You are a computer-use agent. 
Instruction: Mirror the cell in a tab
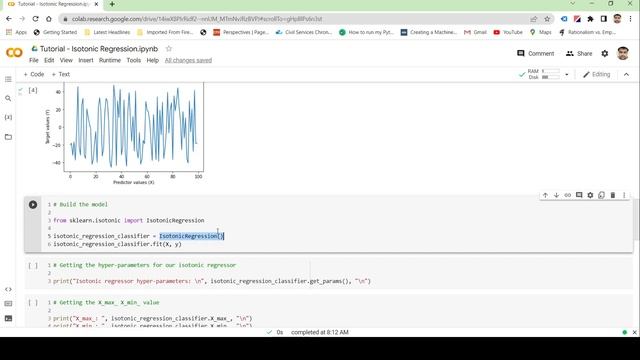pos(601,195)
